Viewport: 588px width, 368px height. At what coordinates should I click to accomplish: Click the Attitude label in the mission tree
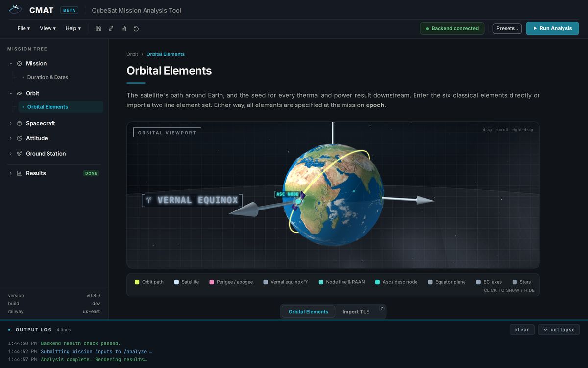37,138
